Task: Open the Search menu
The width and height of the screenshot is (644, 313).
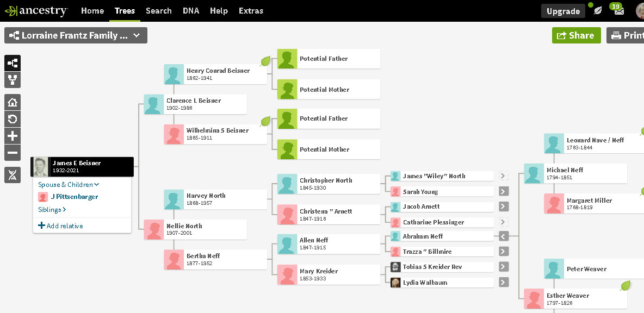Action: click(159, 11)
